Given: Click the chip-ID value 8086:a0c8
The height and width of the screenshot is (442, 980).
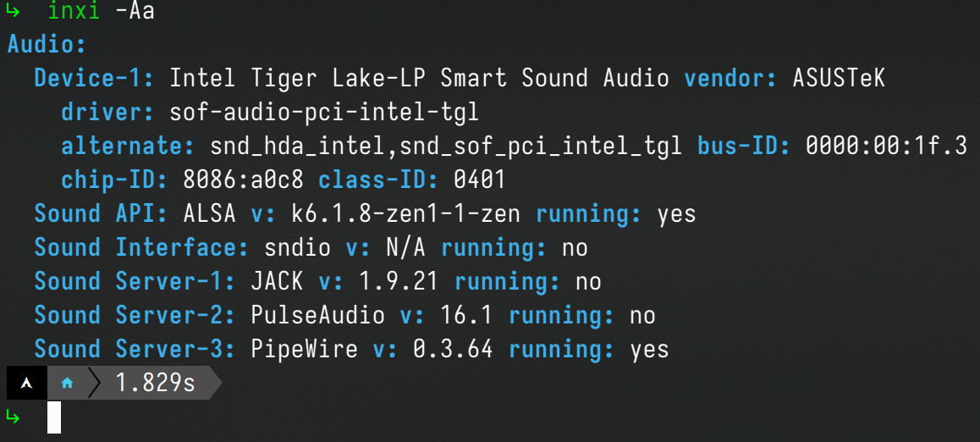Looking at the screenshot, I should coord(244,180).
